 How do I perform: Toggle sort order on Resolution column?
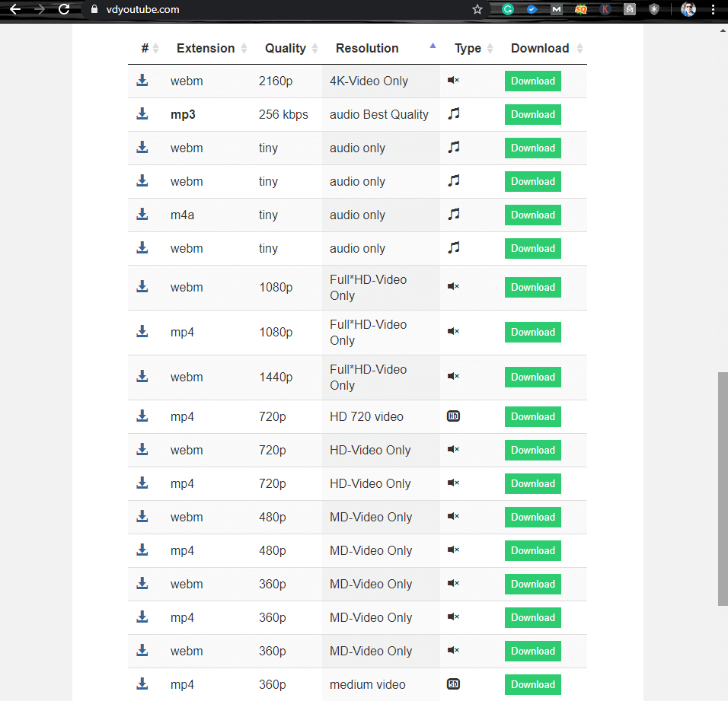coord(367,48)
